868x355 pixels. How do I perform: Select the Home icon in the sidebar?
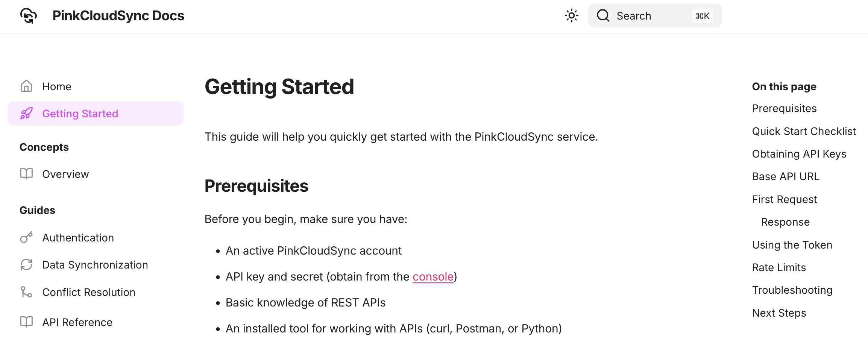pos(26,86)
